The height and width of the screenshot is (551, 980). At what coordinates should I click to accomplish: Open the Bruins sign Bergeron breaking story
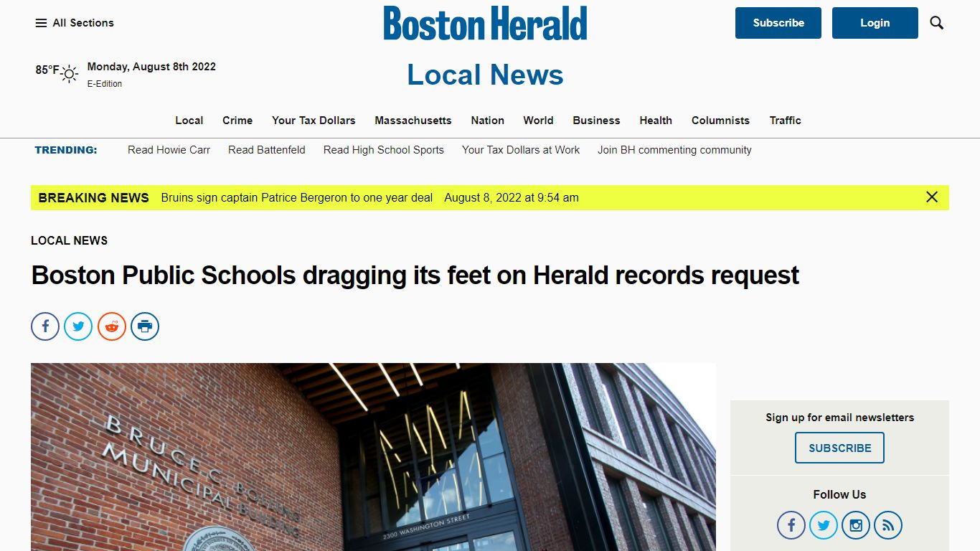(297, 197)
